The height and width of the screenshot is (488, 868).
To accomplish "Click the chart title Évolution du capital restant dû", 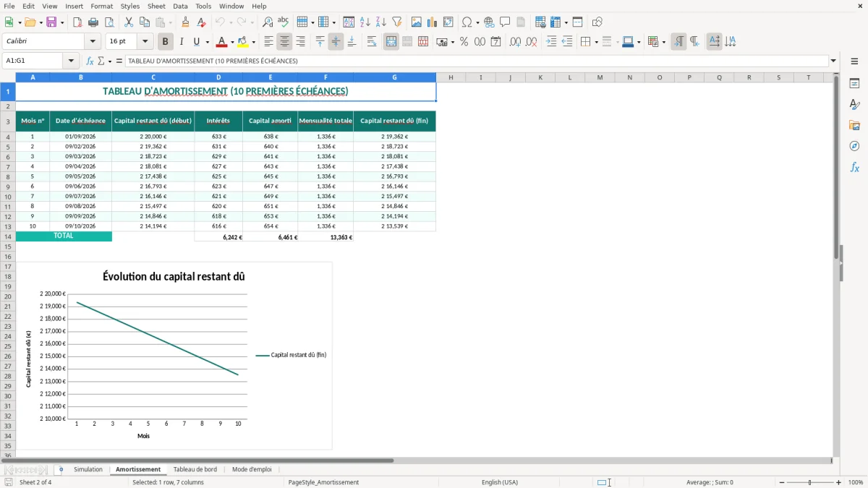I will tap(174, 276).
